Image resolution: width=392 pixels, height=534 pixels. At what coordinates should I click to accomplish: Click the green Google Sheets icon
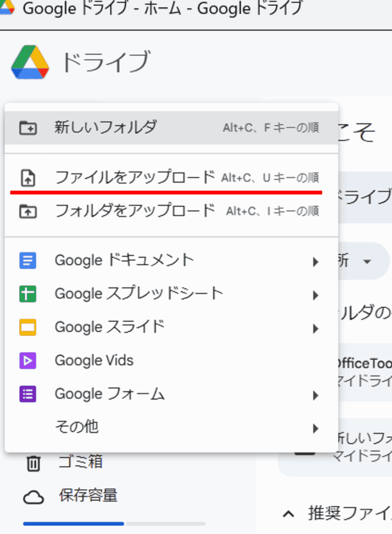[x=28, y=294]
